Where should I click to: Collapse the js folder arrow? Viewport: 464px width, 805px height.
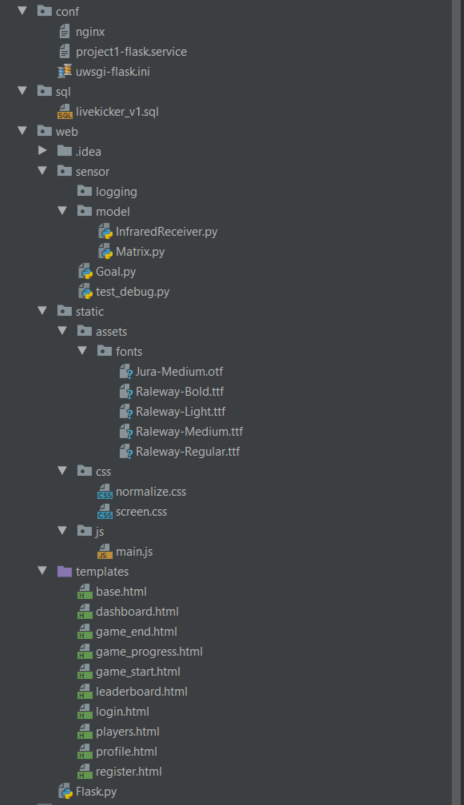(63, 531)
